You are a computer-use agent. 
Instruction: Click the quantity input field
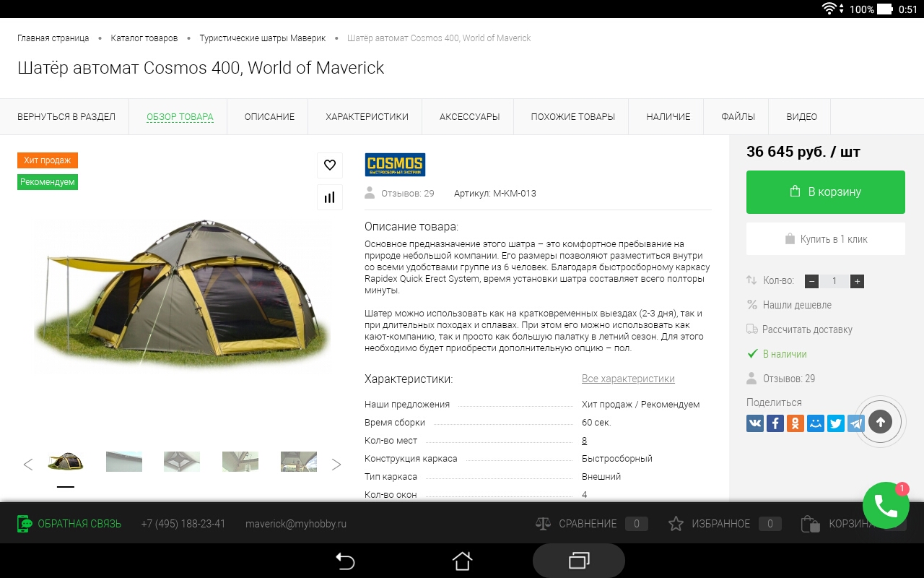[x=834, y=281]
